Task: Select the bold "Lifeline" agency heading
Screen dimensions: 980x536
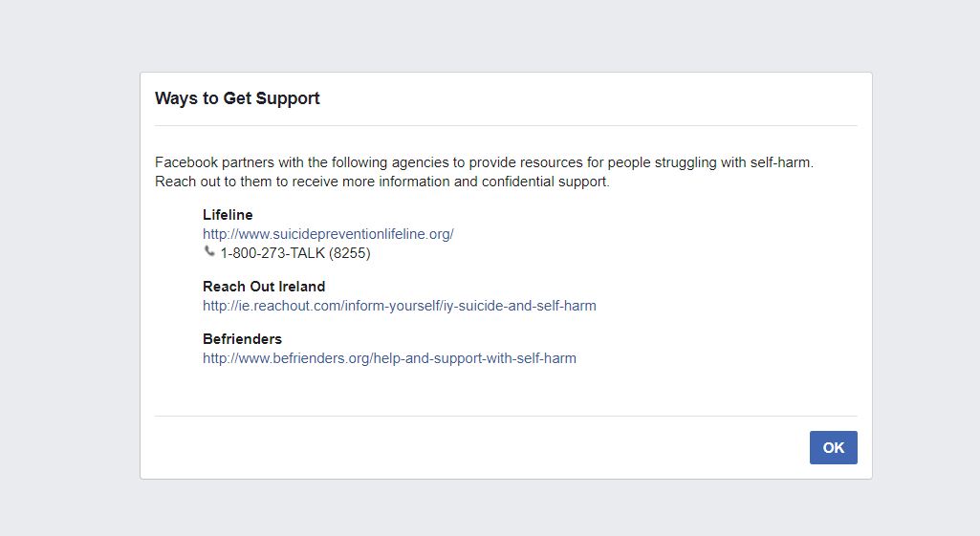Action: (x=228, y=215)
